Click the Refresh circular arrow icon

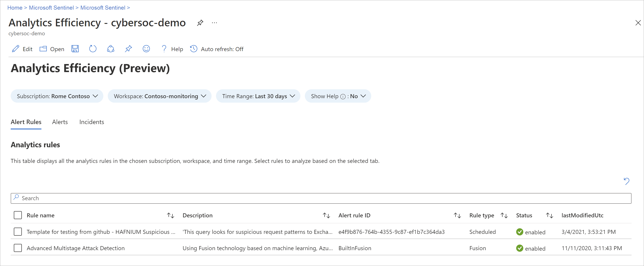coord(93,49)
